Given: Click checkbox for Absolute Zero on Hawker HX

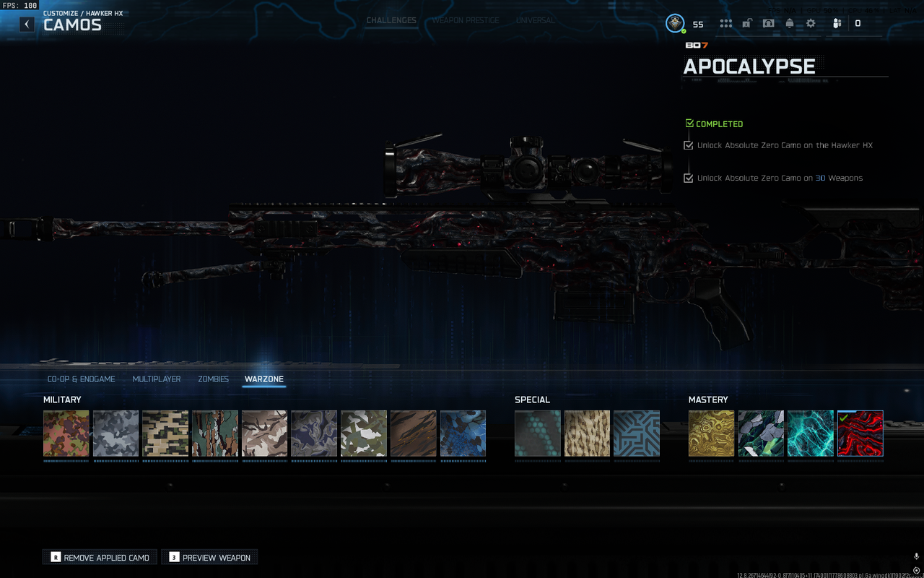Looking at the screenshot, I should (x=689, y=145).
